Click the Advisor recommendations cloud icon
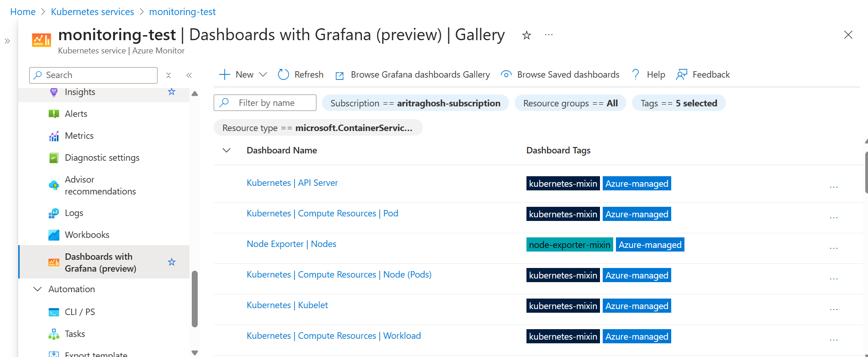 [54, 185]
